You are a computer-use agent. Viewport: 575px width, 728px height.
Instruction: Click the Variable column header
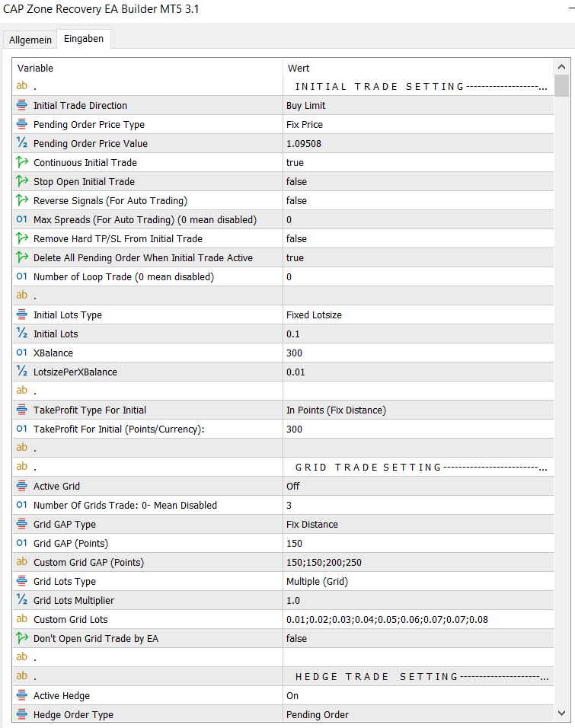pyautogui.click(x=148, y=68)
